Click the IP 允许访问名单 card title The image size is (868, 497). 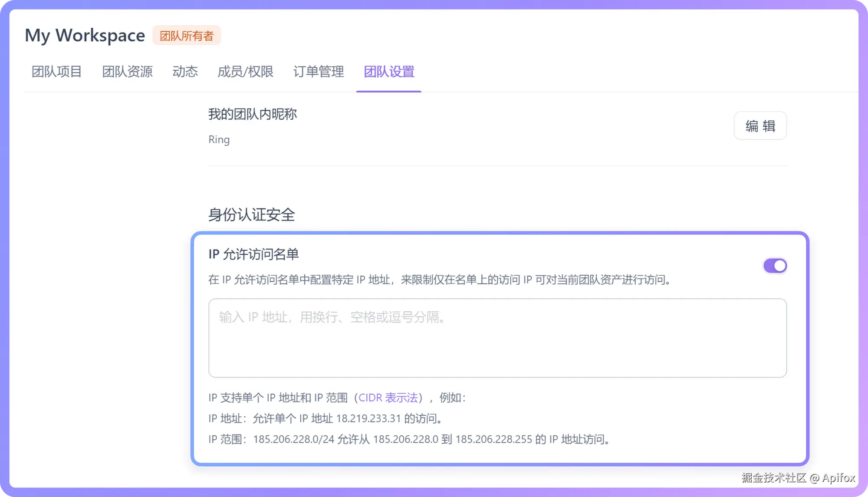[x=253, y=254]
